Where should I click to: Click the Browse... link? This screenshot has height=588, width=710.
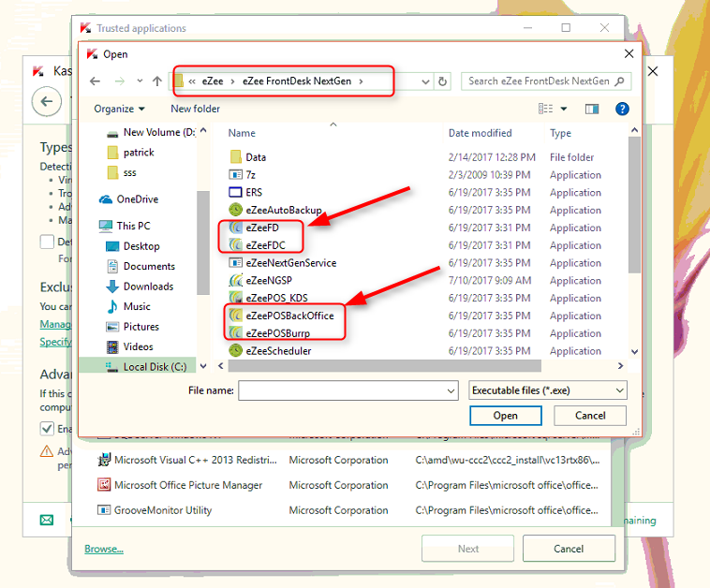click(x=104, y=549)
